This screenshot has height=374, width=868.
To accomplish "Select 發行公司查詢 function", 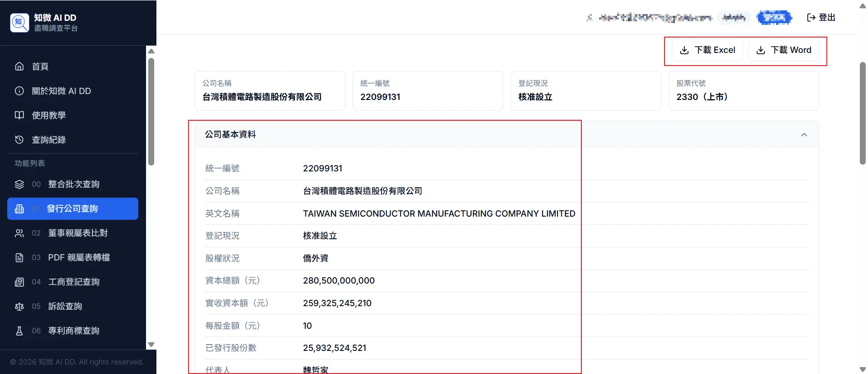I will [73, 208].
